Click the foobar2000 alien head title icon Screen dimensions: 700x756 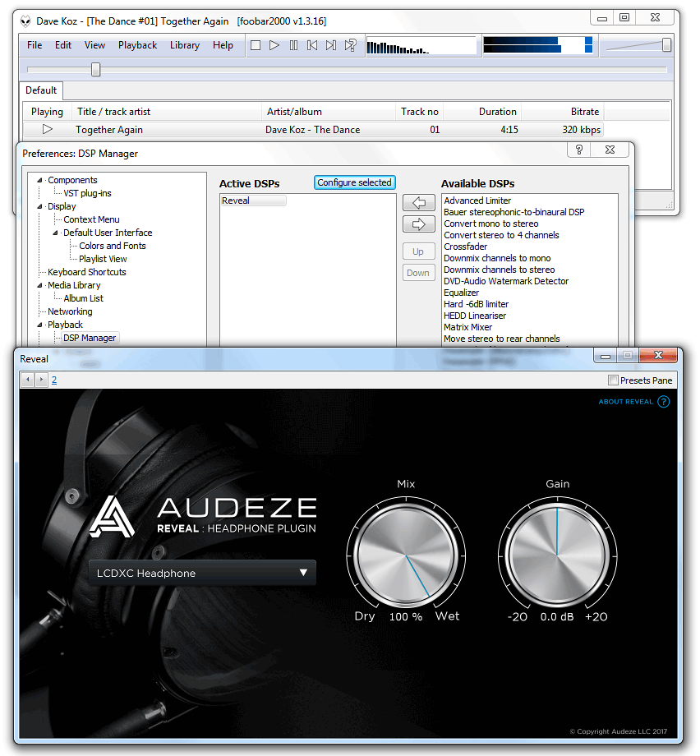pyautogui.click(x=25, y=21)
